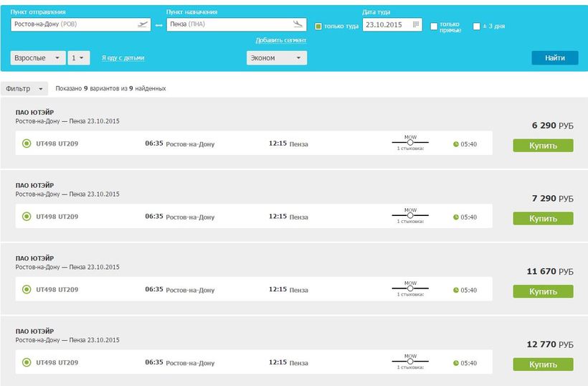Click the landing plane icon in destination field
The width and height of the screenshot is (588, 386).
click(298, 24)
